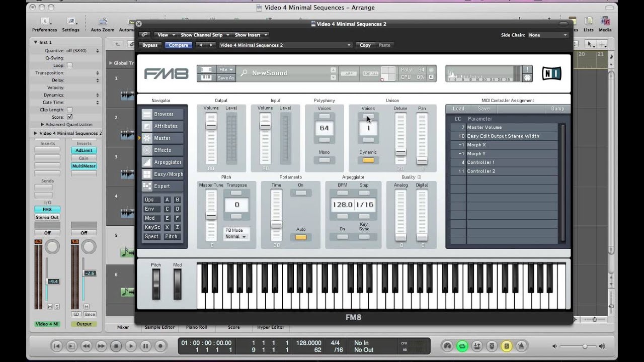
Task: Click Load in MIDI Controller Assignment
Action: pos(458,109)
